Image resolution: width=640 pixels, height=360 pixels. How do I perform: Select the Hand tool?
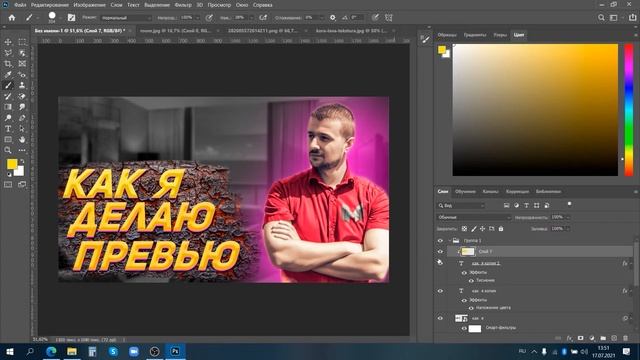(22, 140)
